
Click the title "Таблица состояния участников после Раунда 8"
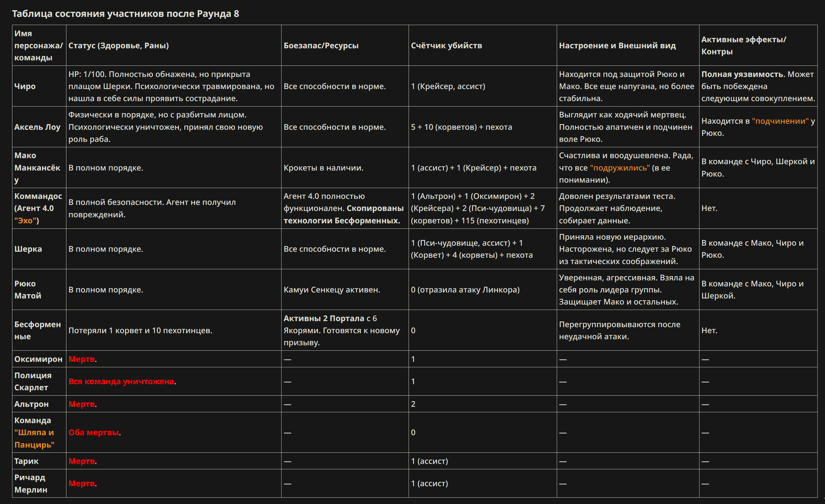tap(126, 14)
